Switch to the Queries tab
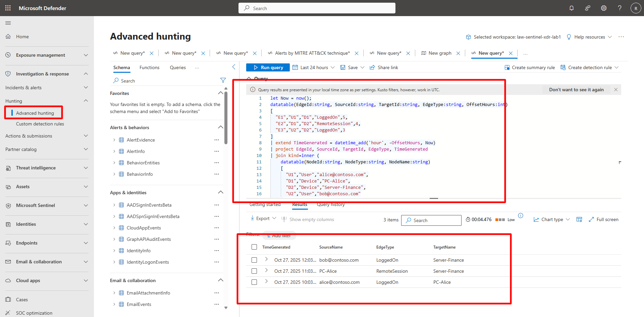Image resolution: width=644 pixels, height=317 pixels. click(x=178, y=67)
